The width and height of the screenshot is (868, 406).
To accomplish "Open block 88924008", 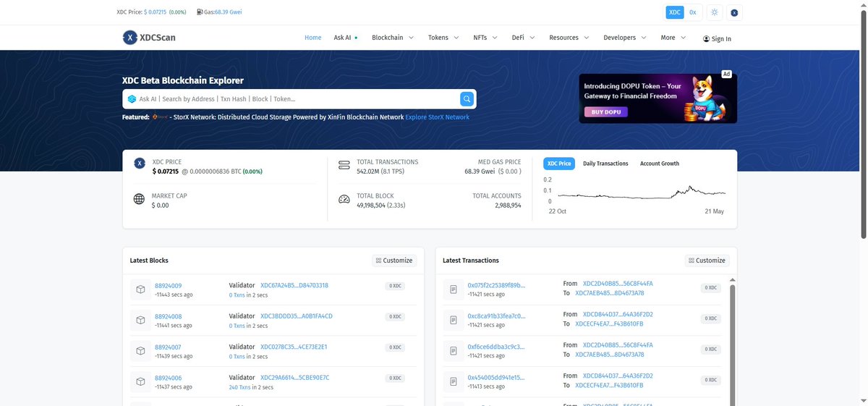I will [x=169, y=316].
